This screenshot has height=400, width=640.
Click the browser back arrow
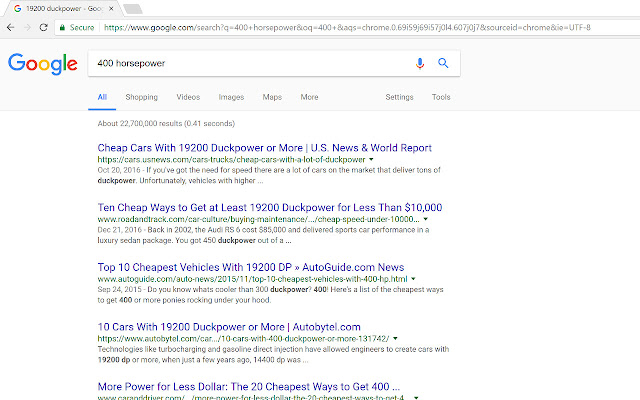click(11, 27)
